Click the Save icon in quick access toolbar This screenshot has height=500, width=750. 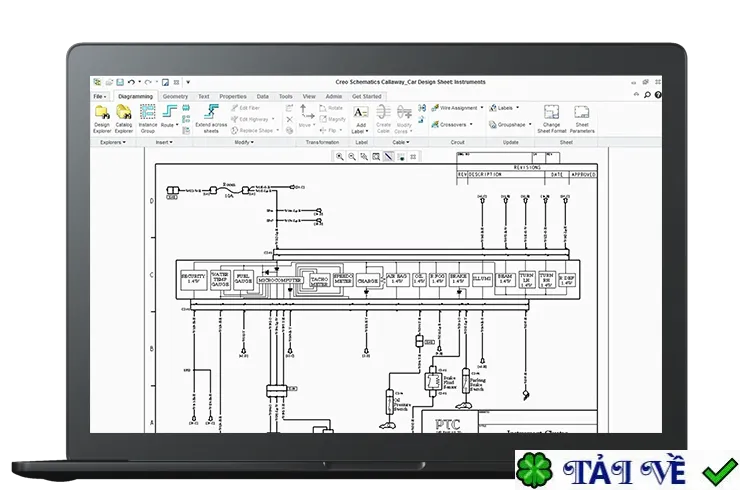click(120, 82)
